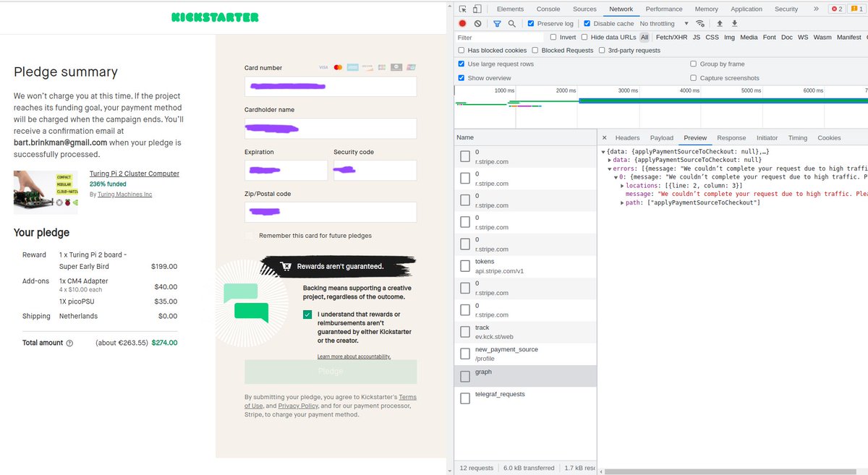Expand the locations node
This screenshot has height=475, width=868.
click(x=623, y=186)
